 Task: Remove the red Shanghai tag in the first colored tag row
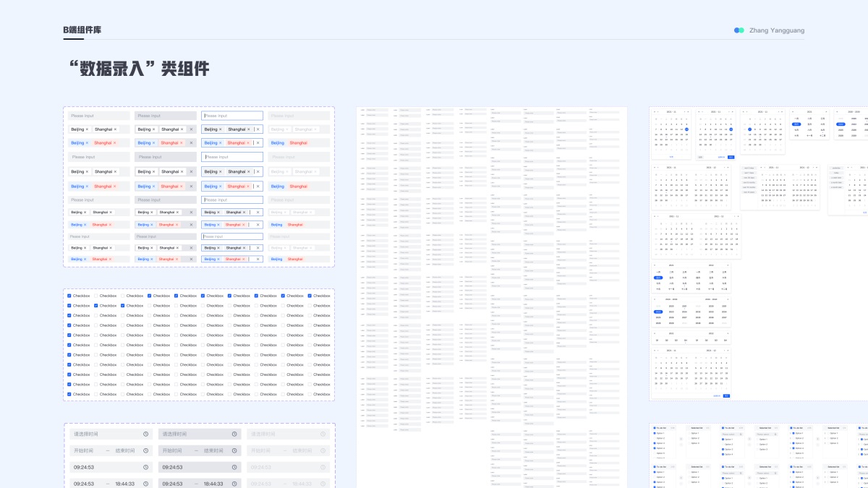coord(115,143)
